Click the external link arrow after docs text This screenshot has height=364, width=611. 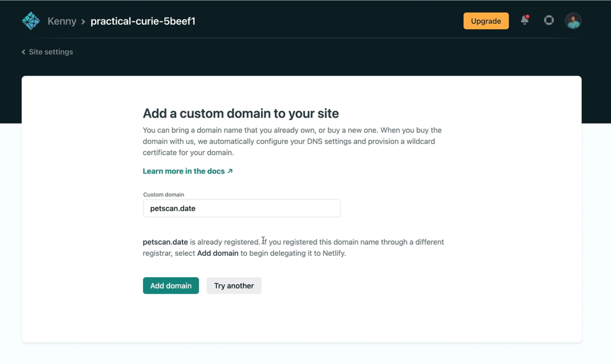coord(230,171)
